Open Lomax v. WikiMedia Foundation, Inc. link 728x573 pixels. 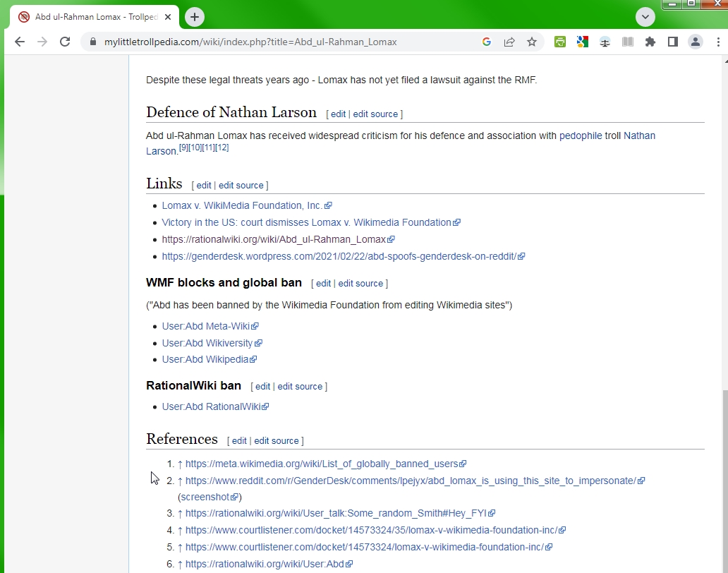coord(246,205)
